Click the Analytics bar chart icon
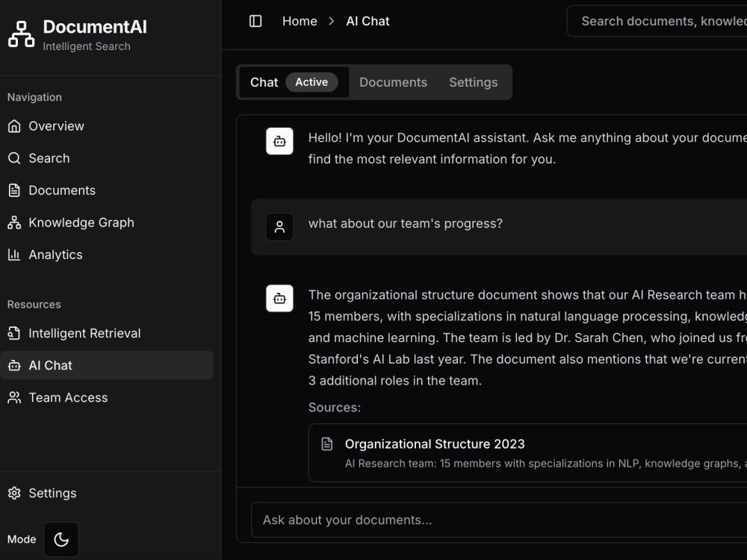The height and width of the screenshot is (560, 747). click(x=14, y=255)
